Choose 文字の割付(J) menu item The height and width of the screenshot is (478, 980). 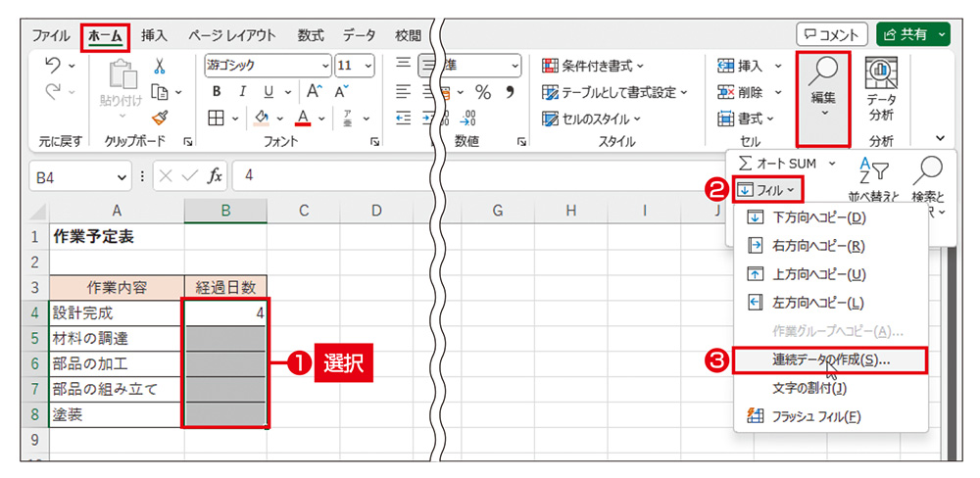coord(829,389)
